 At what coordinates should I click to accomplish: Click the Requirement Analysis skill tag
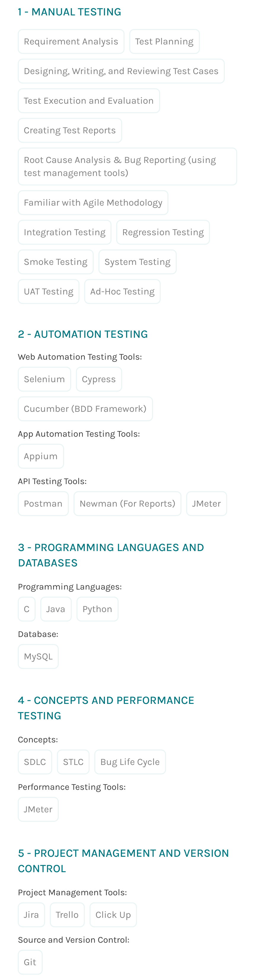(x=71, y=41)
